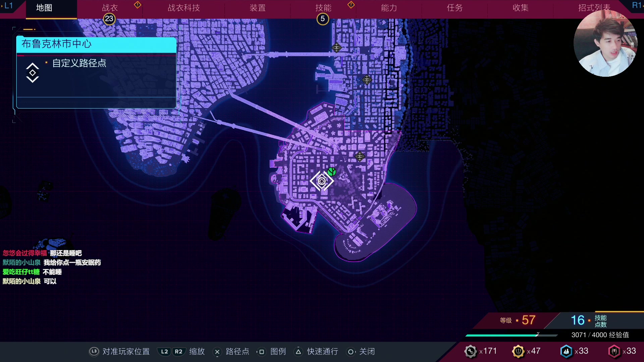Click the R2 zoom button icon
Viewport: 644px width, 362px height.
(x=178, y=352)
